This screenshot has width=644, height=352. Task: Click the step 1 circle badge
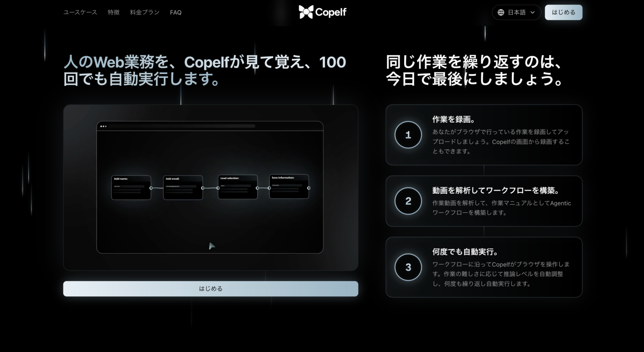pos(408,135)
